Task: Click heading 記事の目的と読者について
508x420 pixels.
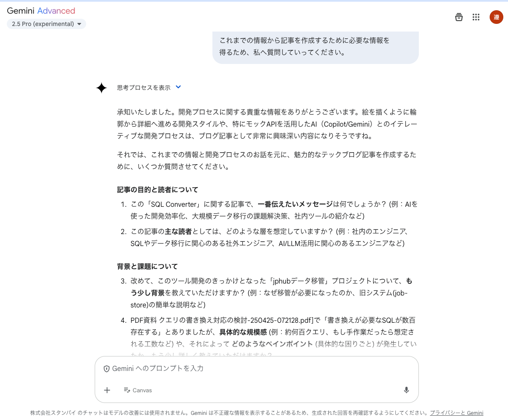Action: pos(157,190)
